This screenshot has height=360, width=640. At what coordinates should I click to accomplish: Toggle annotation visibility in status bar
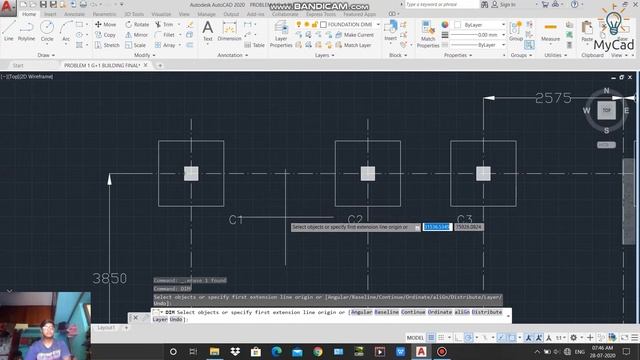click(529, 338)
